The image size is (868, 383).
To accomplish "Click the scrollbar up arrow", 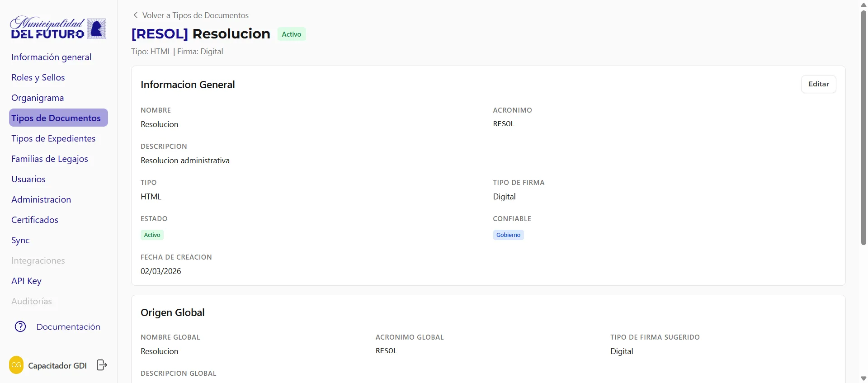I will (x=863, y=4).
